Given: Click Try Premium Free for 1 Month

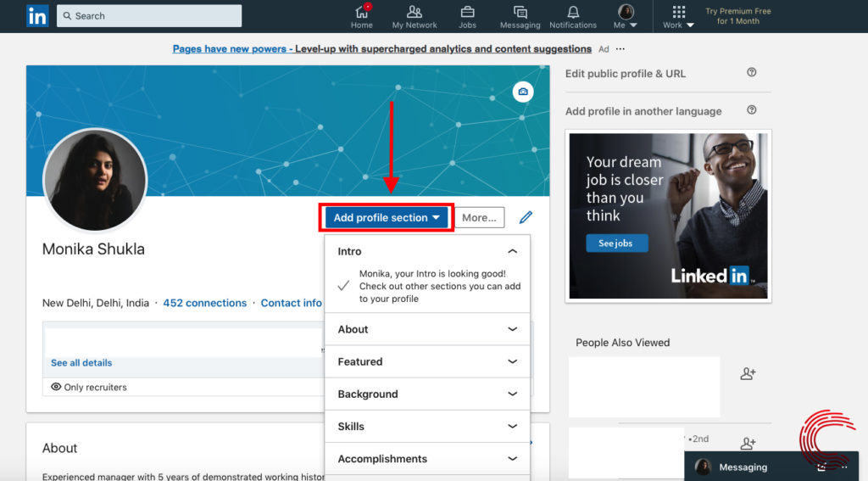Looking at the screenshot, I should point(738,16).
